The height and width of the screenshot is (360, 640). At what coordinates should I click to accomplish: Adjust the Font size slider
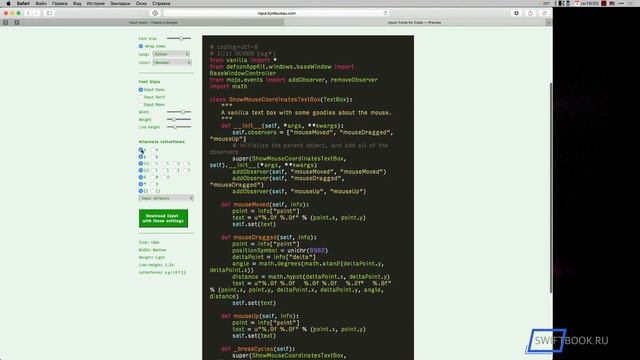179,38
